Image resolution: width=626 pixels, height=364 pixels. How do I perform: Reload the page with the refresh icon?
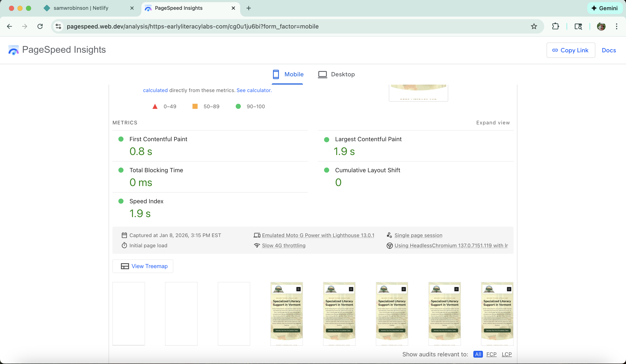(40, 26)
